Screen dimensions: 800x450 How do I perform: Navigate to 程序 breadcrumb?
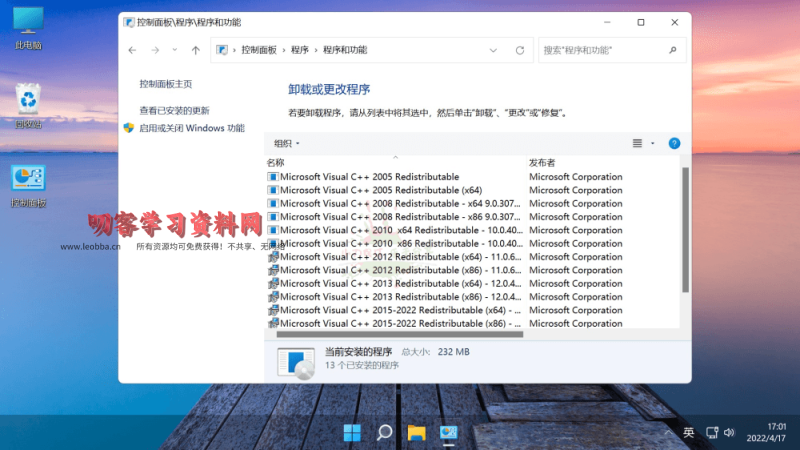pyautogui.click(x=300, y=50)
